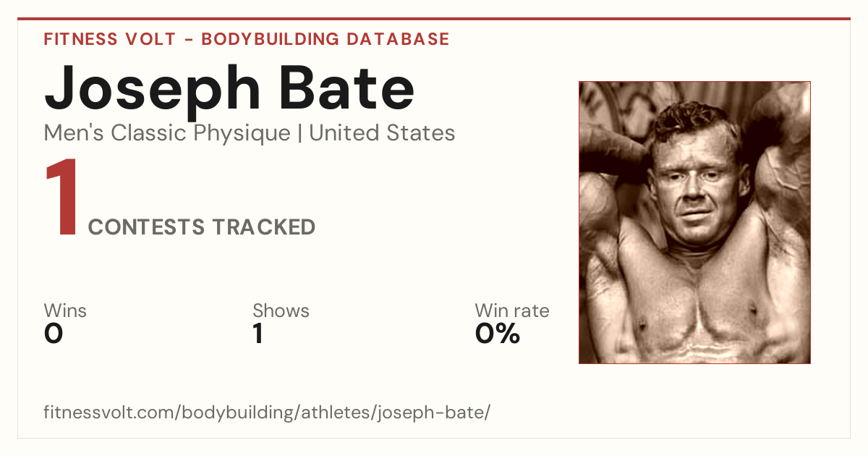868x456 pixels.
Task: Click the pipe separator before United States
Action: coord(300,134)
